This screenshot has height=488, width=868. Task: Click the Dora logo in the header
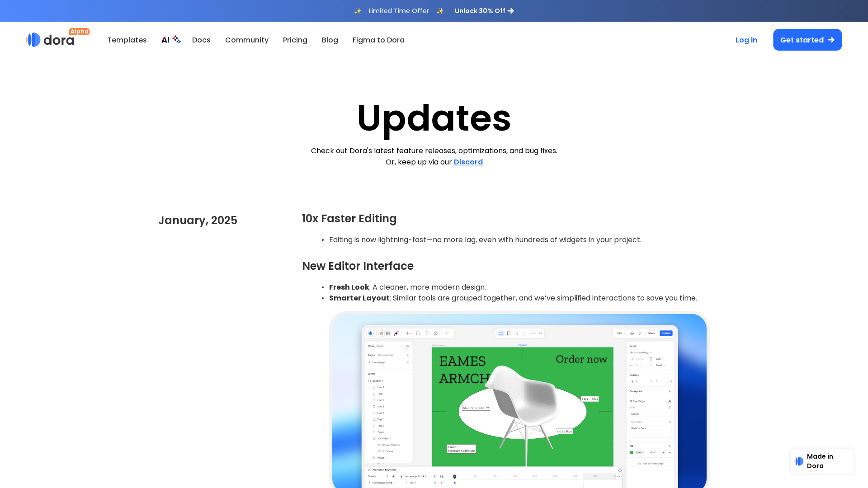pos(50,40)
